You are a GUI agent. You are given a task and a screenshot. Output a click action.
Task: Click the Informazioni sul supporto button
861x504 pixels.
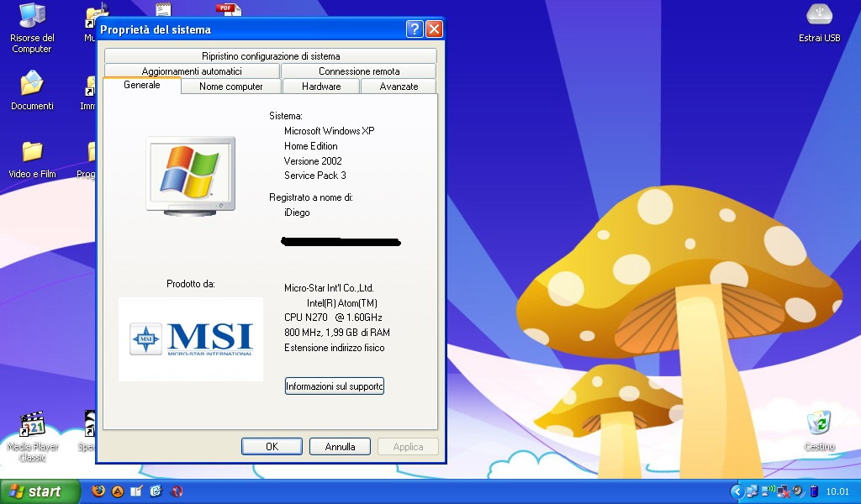(335, 386)
